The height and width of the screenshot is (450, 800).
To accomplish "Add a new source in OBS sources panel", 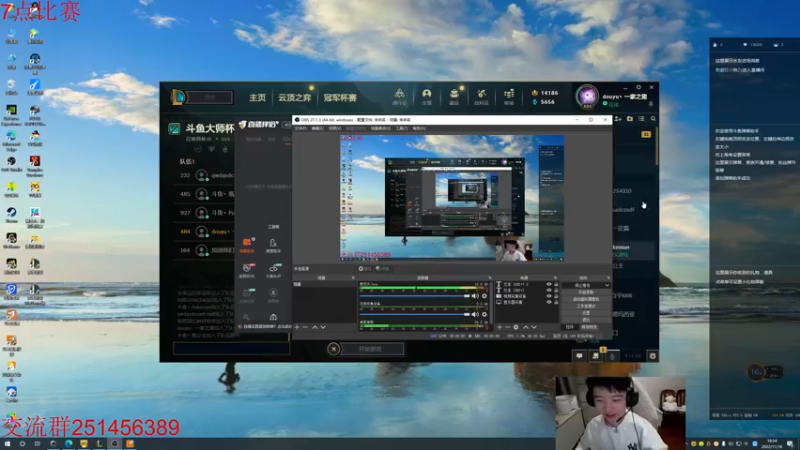I will (x=499, y=327).
